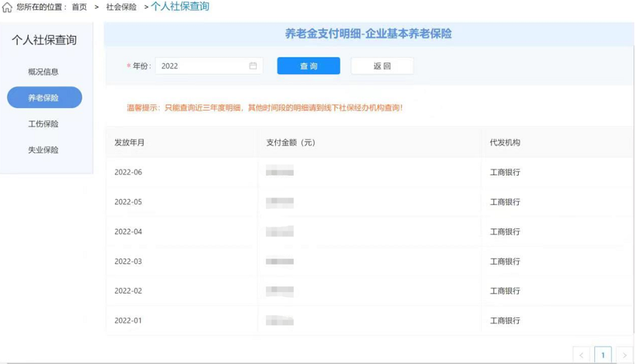Open 工伤保险 sidebar item

(43, 124)
